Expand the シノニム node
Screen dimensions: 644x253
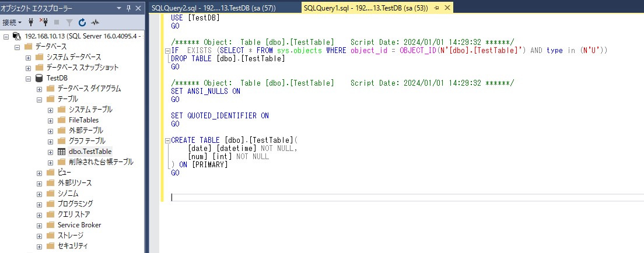(x=40, y=194)
